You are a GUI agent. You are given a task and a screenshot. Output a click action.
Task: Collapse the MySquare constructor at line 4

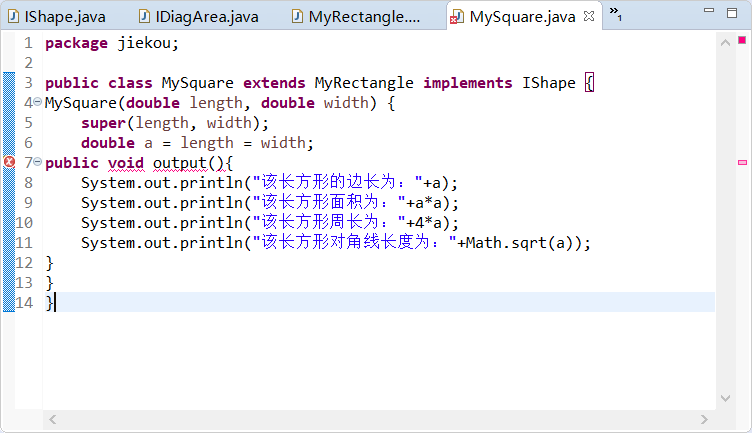pyautogui.click(x=37, y=102)
